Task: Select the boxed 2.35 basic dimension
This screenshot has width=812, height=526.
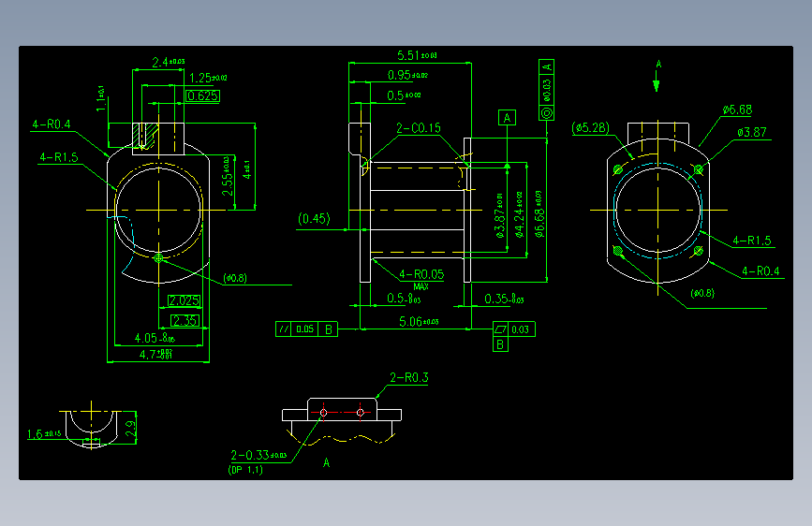Action: pos(185,320)
